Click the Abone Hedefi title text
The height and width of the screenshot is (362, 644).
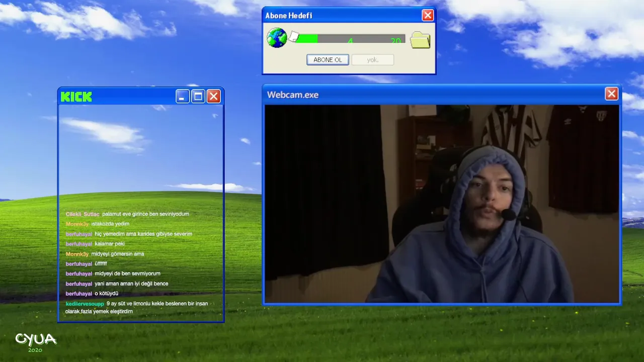coord(289,16)
